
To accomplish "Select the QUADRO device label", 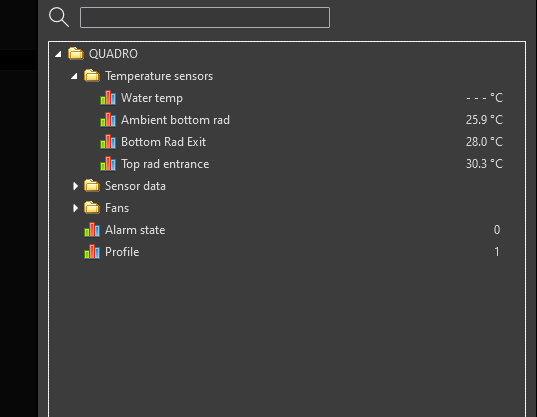I will [x=113, y=54].
